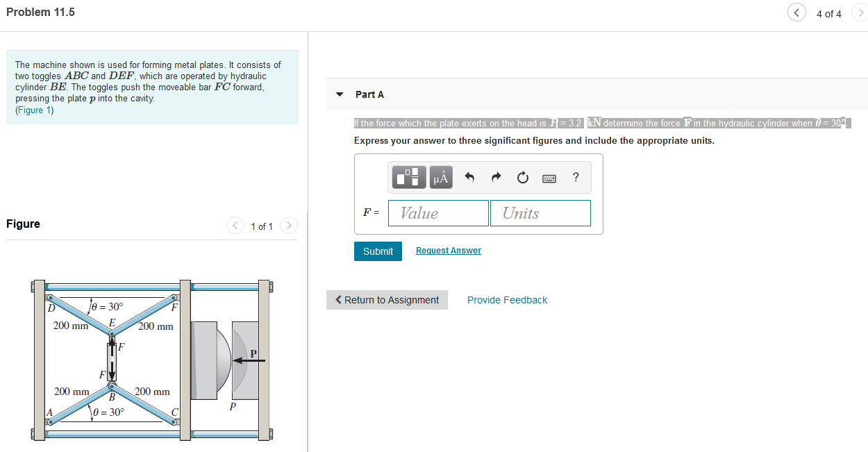Image resolution: width=868 pixels, height=452 pixels.
Task: Select the Part A heading tab
Action: (x=369, y=94)
